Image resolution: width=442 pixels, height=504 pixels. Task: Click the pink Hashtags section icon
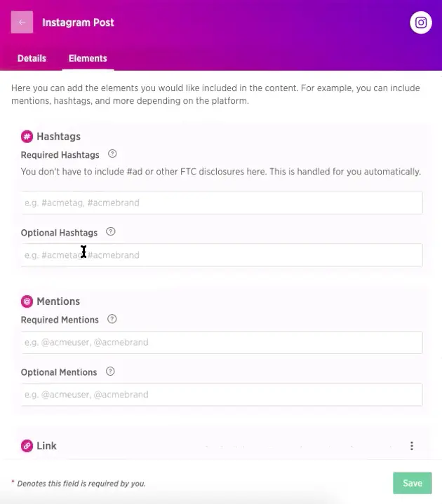[27, 137]
